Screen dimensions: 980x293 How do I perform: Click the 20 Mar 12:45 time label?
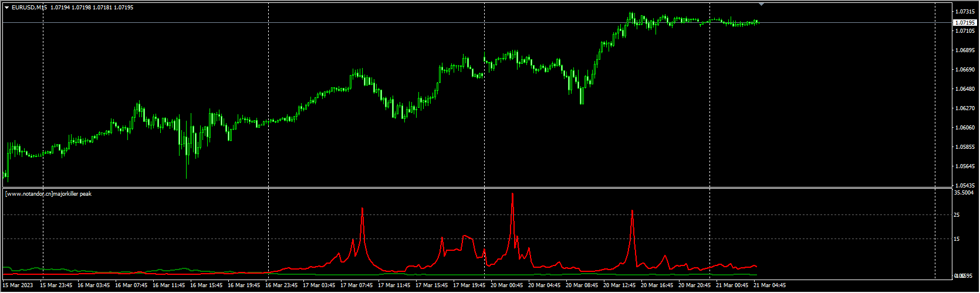pyautogui.click(x=620, y=285)
